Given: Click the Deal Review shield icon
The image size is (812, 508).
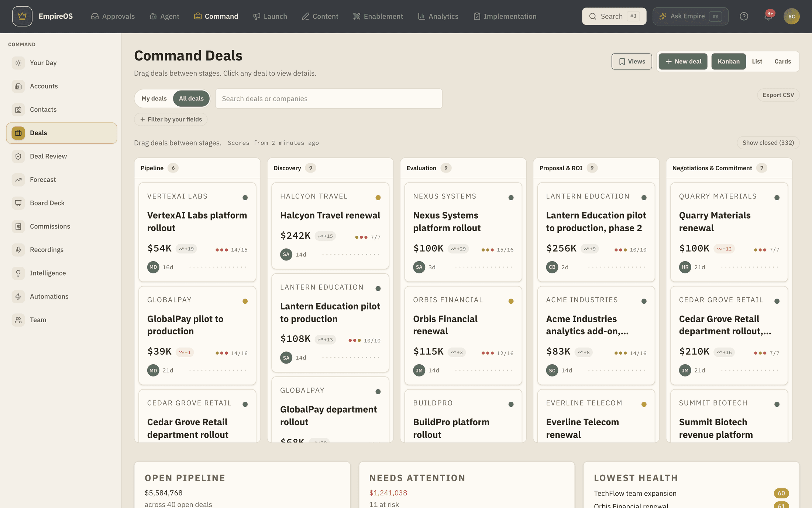Looking at the screenshot, I should coord(18,156).
